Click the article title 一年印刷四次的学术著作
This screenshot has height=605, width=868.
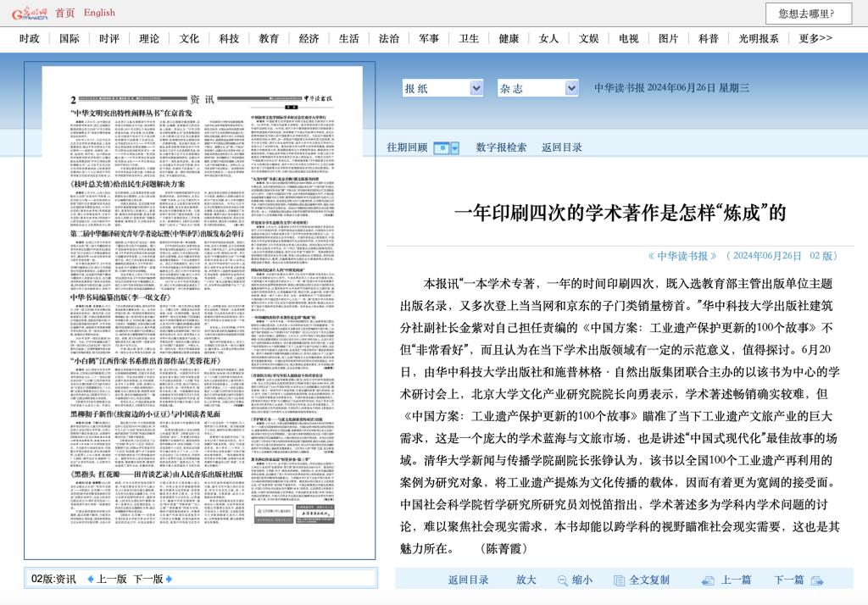click(620, 213)
